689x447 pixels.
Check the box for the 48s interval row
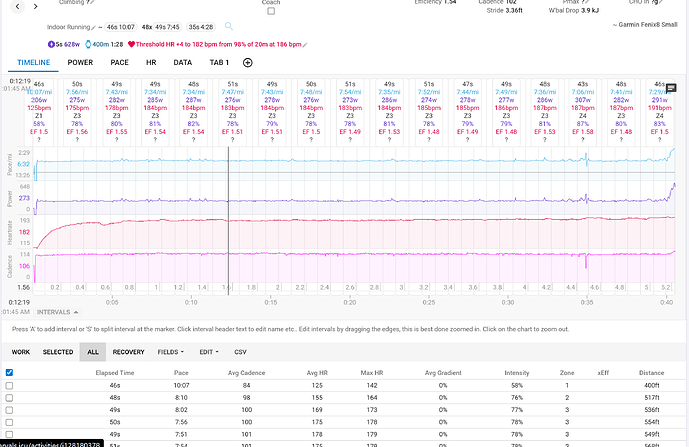[10, 398]
